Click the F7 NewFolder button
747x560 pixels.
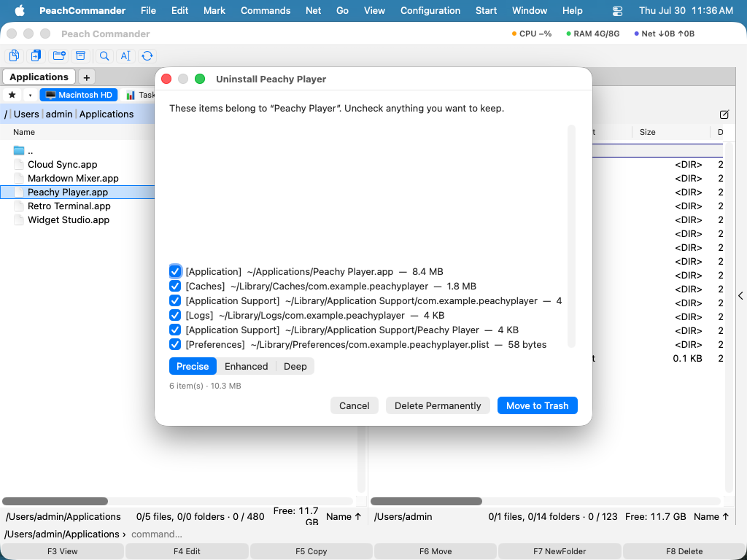(560, 551)
